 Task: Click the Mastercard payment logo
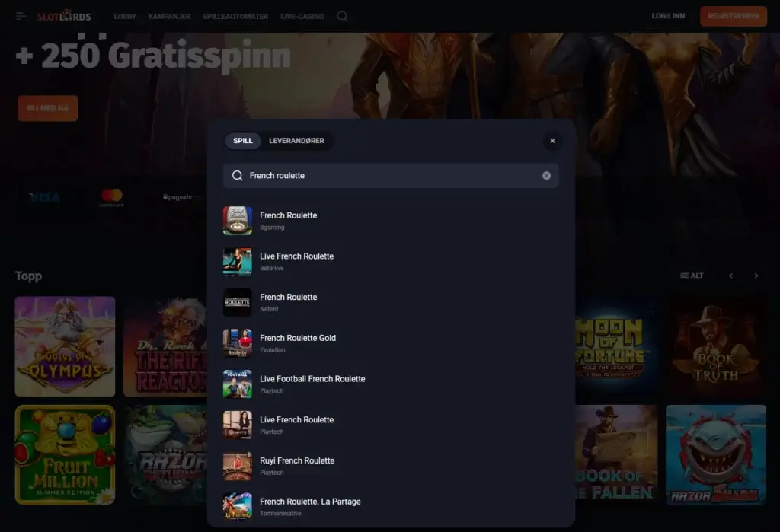(111, 197)
